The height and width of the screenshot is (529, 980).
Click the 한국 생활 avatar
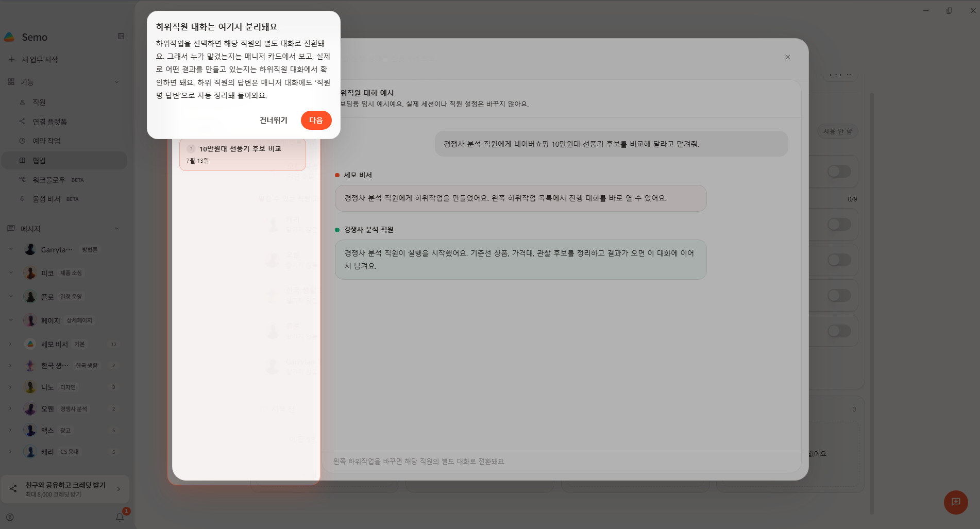click(30, 366)
